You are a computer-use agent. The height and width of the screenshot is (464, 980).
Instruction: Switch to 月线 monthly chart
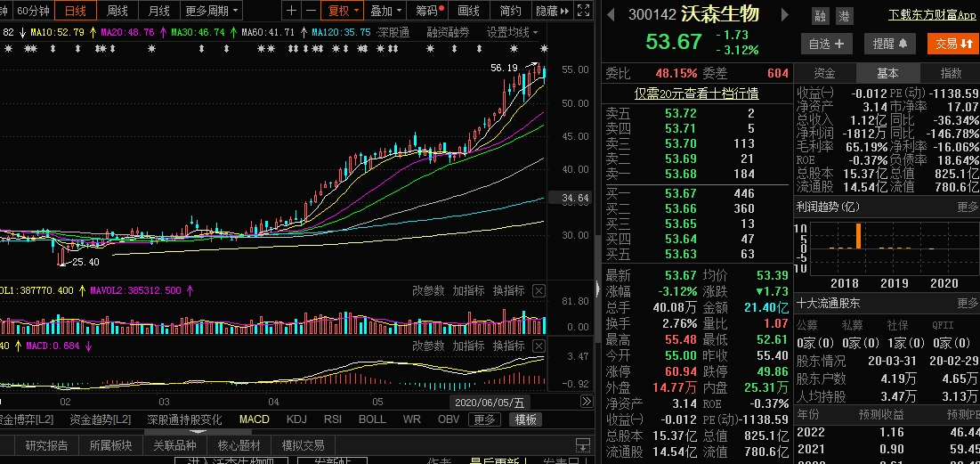point(158,11)
